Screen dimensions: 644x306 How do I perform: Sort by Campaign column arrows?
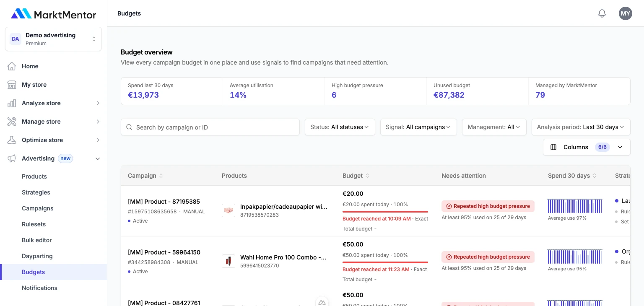tap(161, 176)
